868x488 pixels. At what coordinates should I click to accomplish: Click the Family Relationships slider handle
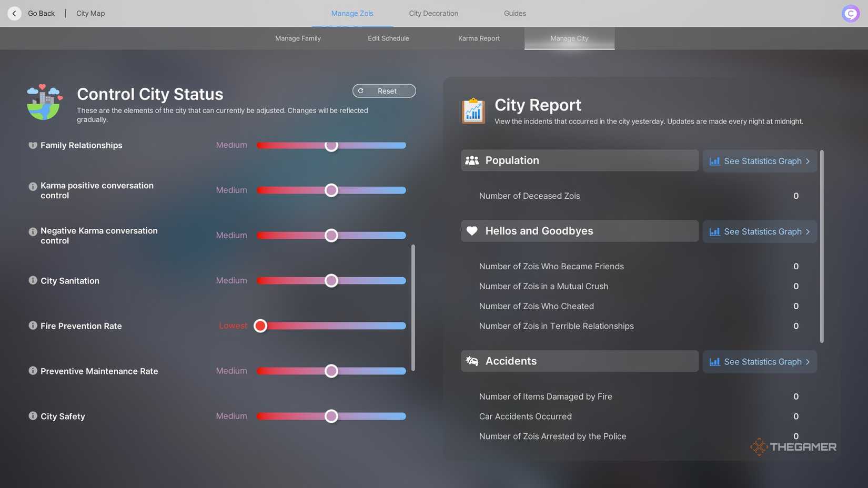click(x=331, y=146)
